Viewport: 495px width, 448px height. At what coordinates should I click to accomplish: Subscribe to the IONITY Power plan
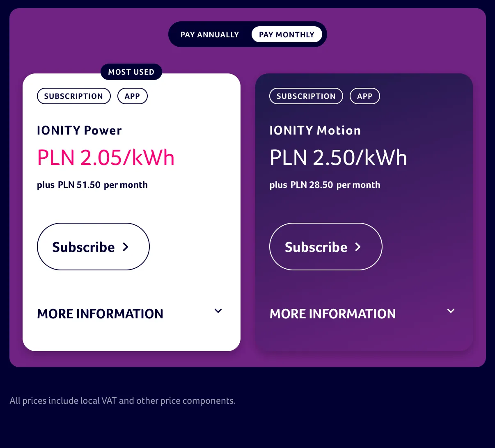pyautogui.click(x=93, y=247)
